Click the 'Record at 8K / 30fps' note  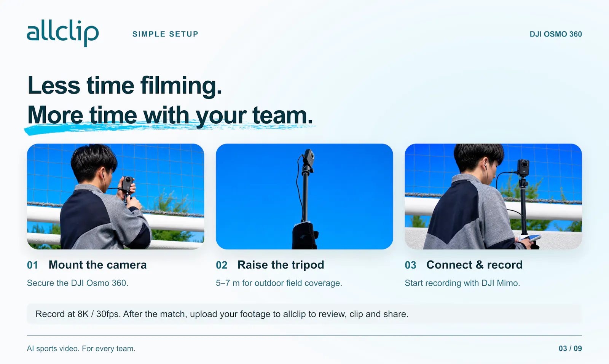coord(304,314)
